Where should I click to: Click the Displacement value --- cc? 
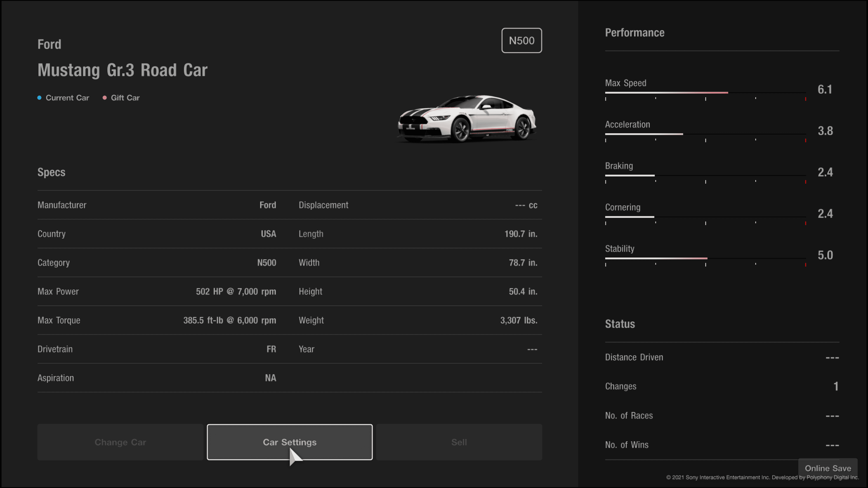coord(526,205)
